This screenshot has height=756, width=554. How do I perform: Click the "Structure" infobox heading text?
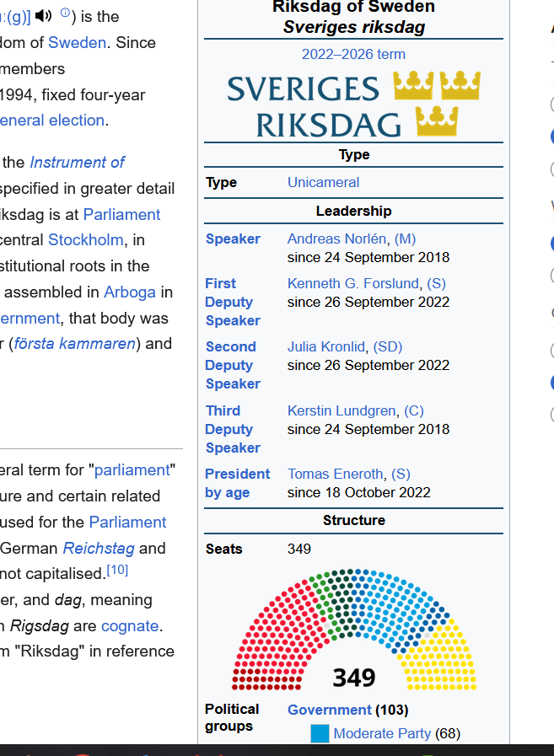353,520
